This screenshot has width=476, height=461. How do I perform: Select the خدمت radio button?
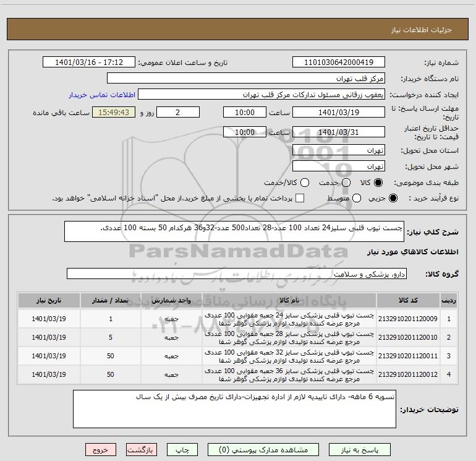346,183
